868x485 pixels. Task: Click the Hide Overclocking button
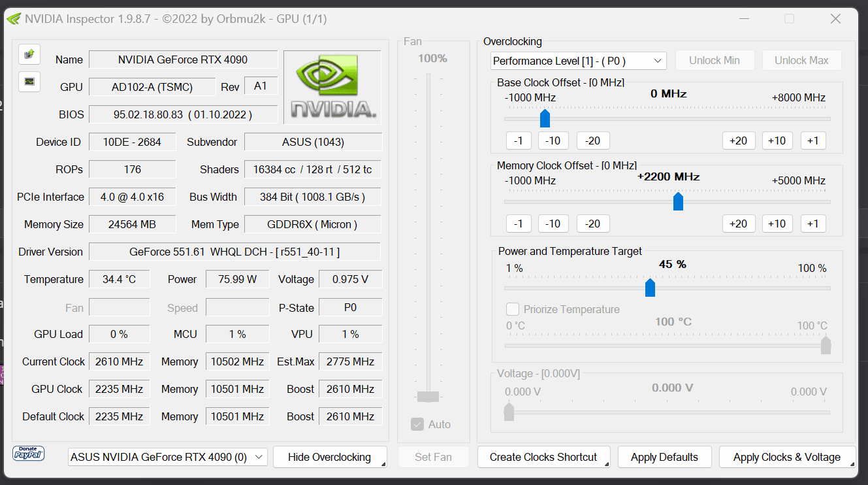point(330,457)
